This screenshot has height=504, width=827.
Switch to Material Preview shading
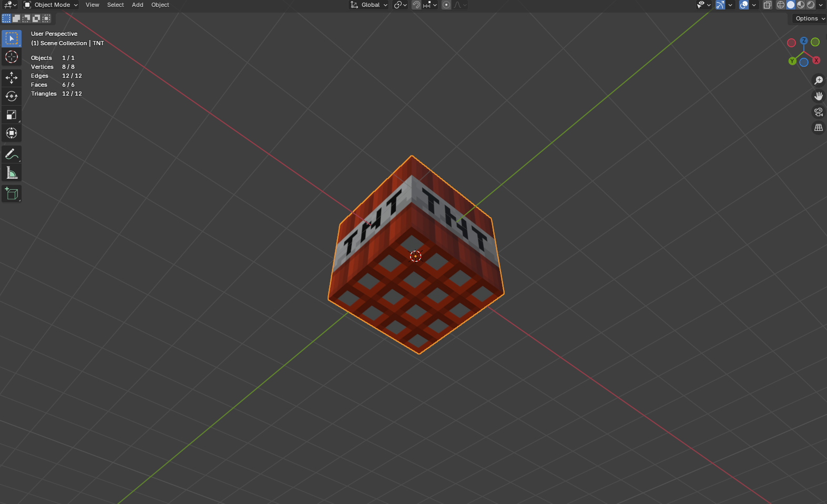click(x=801, y=5)
